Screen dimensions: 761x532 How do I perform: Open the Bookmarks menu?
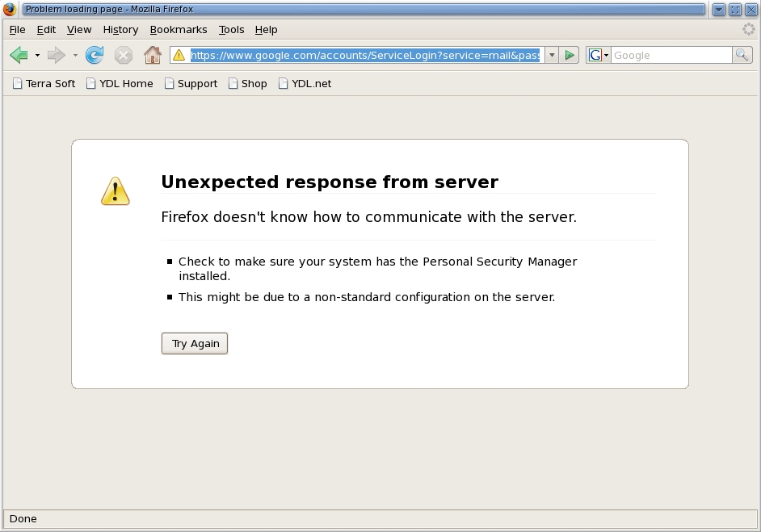click(x=179, y=29)
